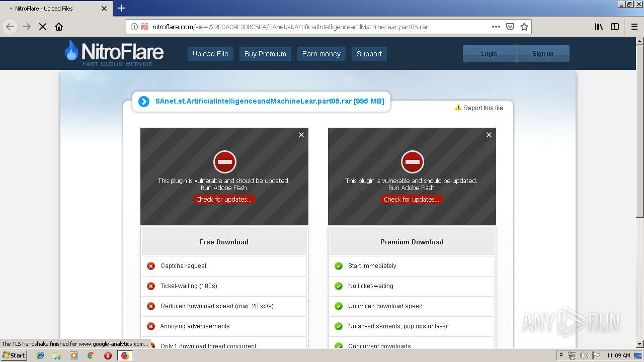Click the Firefox forward arrow button
Screen dimensions: 644x362
[x=27, y=27]
